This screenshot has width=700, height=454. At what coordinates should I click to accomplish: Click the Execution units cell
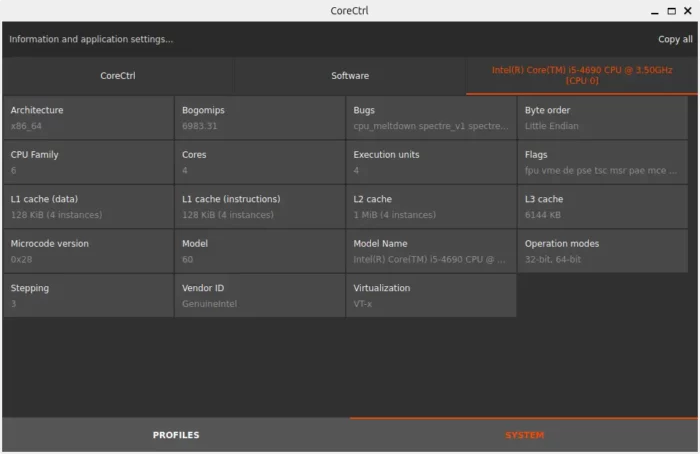coord(431,162)
